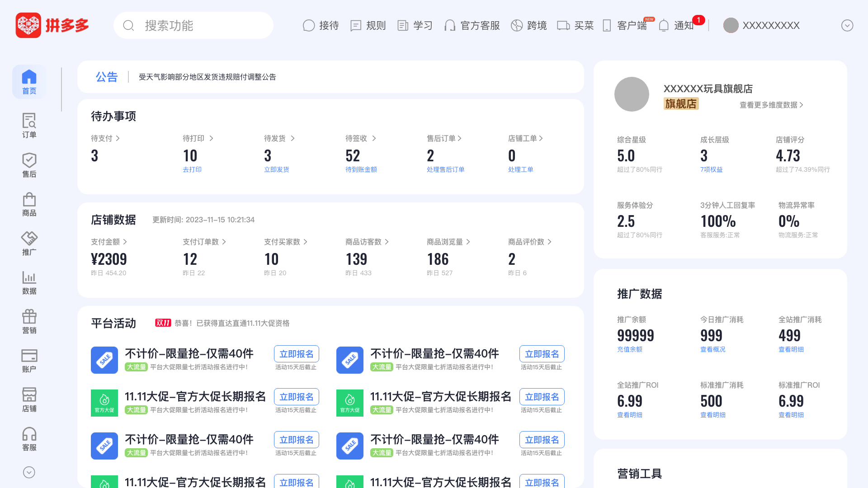This screenshot has width=868, height=488.
Task: Open 商品 products in sidebar
Action: click(x=29, y=204)
